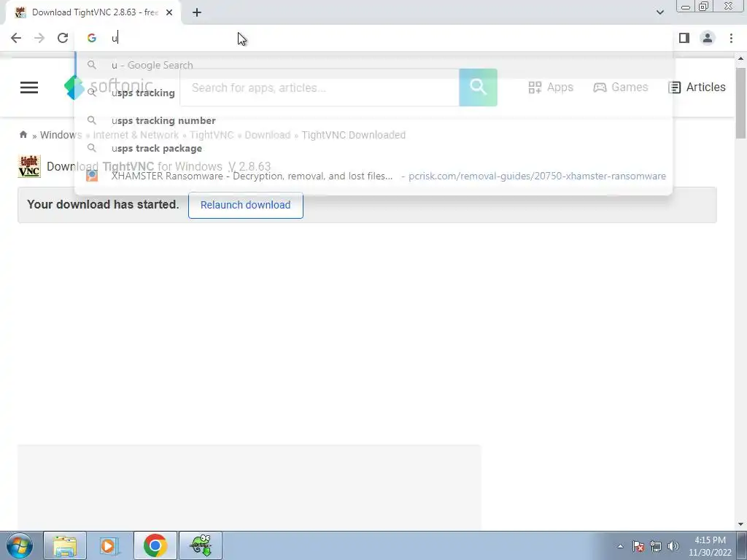Viewport: 747px width, 560px height.
Task: Toggle the Chrome side panel icon
Action: coord(684,38)
